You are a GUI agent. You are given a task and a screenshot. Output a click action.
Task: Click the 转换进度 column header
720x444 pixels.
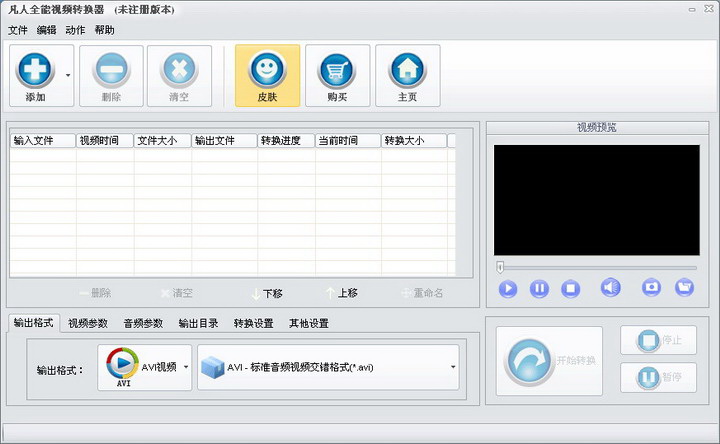coord(286,141)
